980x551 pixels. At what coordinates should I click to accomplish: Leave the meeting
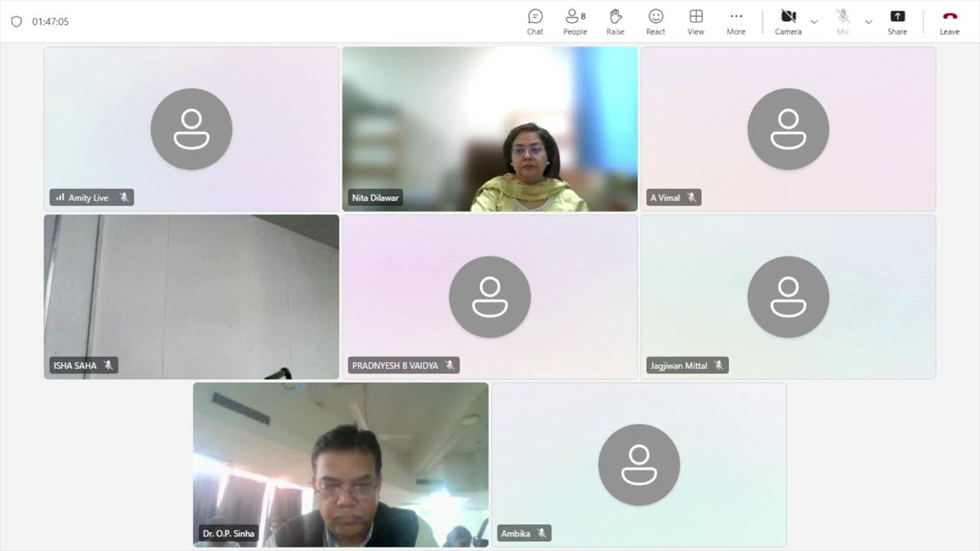(x=949, y=21)
